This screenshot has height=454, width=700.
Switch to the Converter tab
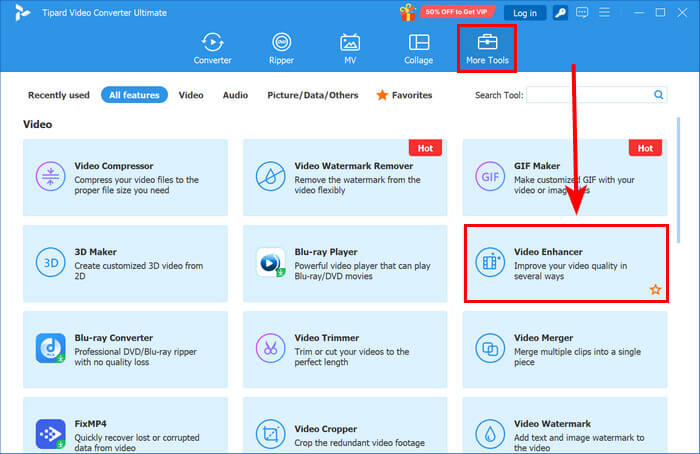[212, 49]
